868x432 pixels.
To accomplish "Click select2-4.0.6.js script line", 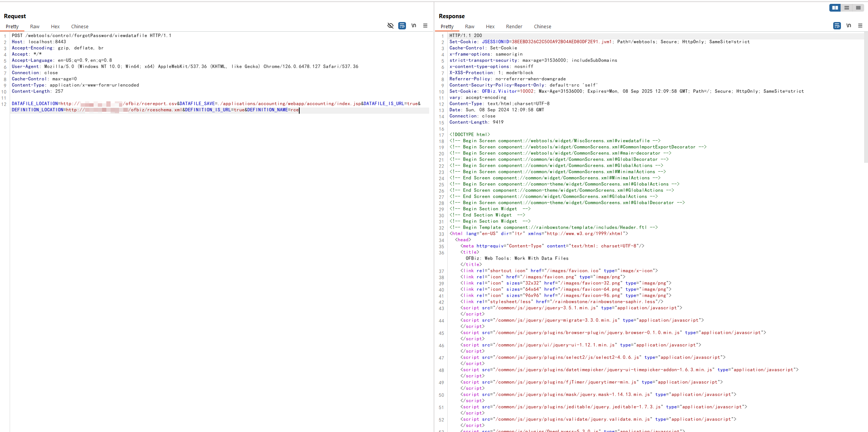I will (593, 357).
